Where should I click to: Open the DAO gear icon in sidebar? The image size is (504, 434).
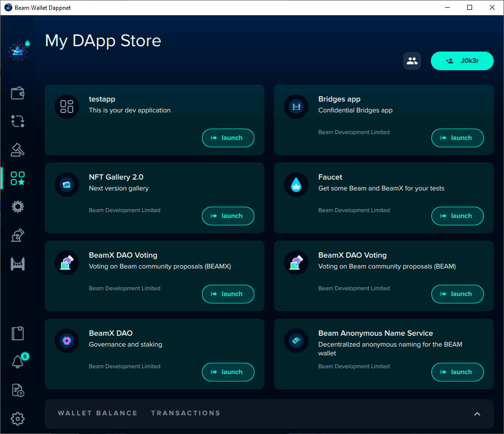click(18, 207)
